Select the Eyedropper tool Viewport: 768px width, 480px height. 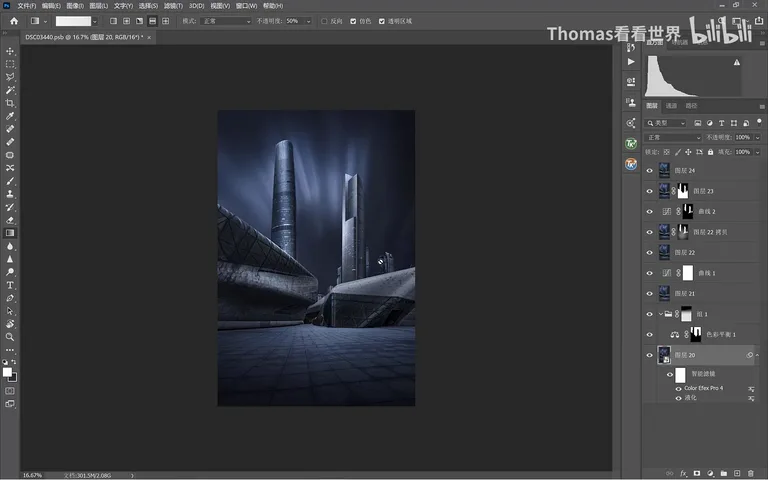(x=10, y=116)
